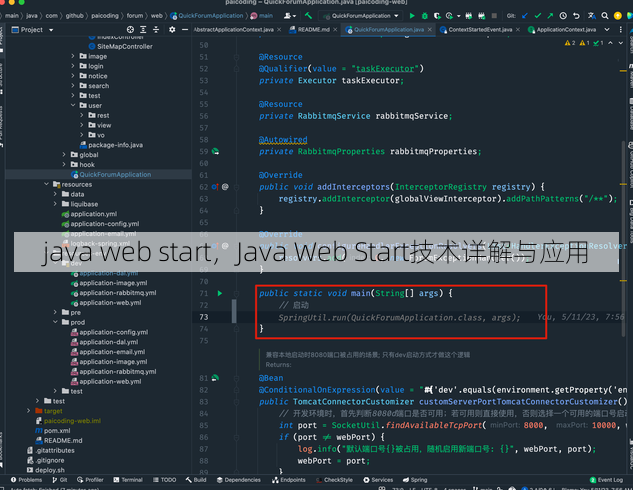Run with coverage using the shield icon
Screen dimensions: 633x490
[437, 16]
